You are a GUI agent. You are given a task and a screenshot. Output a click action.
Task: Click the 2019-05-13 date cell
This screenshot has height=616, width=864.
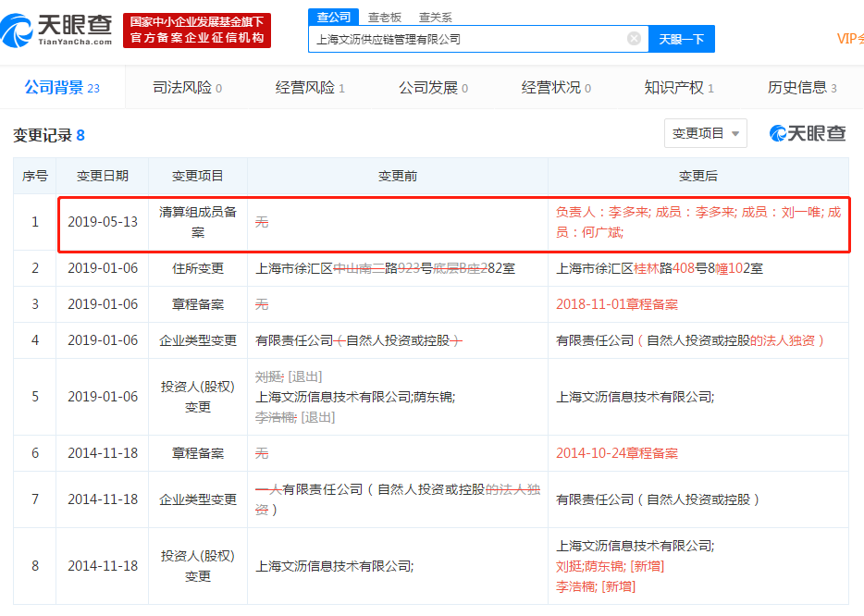[x=103, y=222]
